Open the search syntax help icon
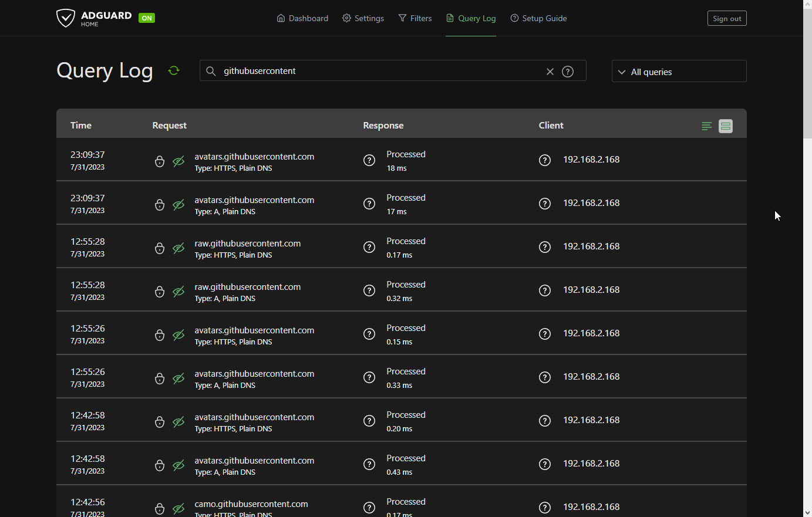812x517 pixels. point(567,71)
